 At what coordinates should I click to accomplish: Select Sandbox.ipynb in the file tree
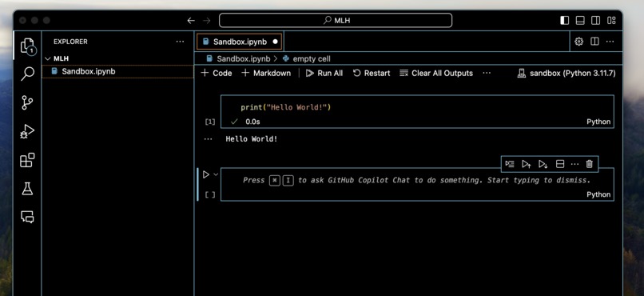tap(118, 71)
